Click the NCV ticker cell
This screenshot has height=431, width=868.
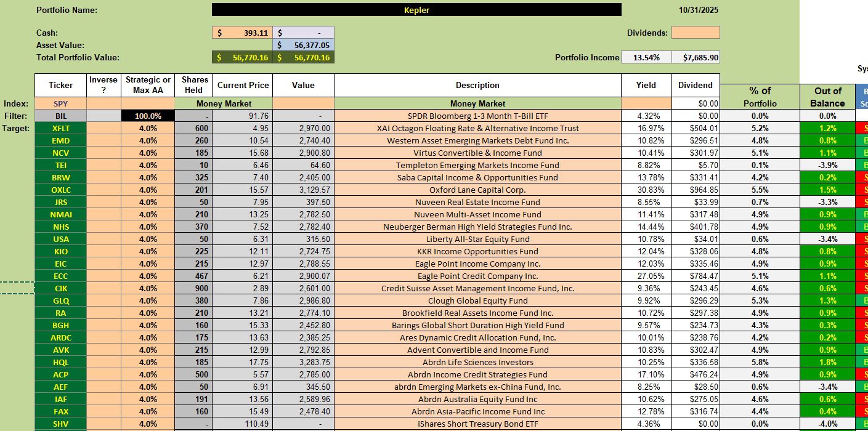[60, 153]
